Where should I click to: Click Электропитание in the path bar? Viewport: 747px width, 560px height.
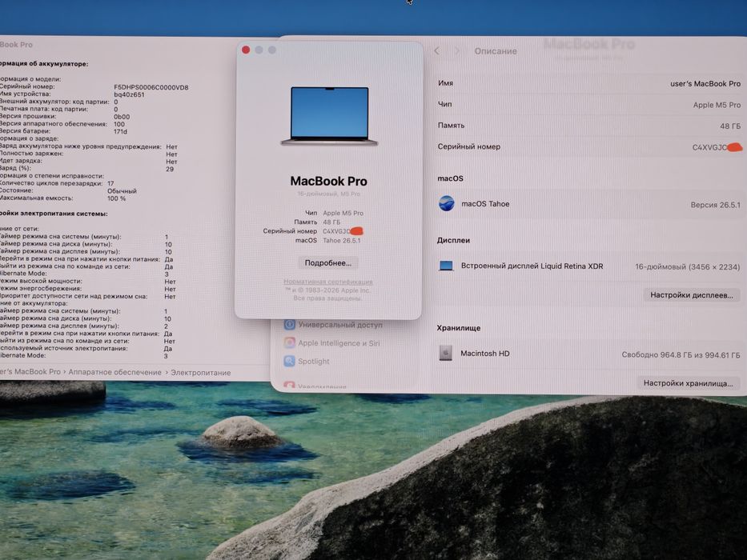[201, 373]
